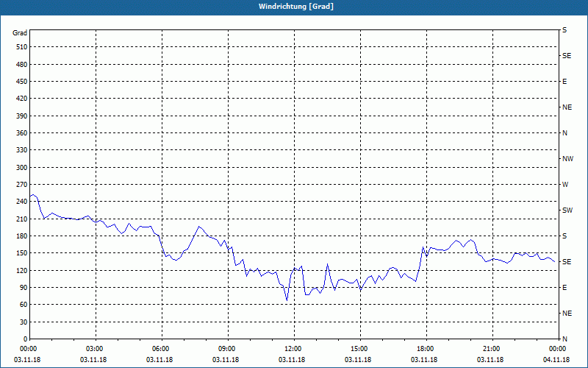Select the 03.11.18 date beneath 18:00
Image resolution: width=588 pixels, height=368 pixels.
pos(424,360)
